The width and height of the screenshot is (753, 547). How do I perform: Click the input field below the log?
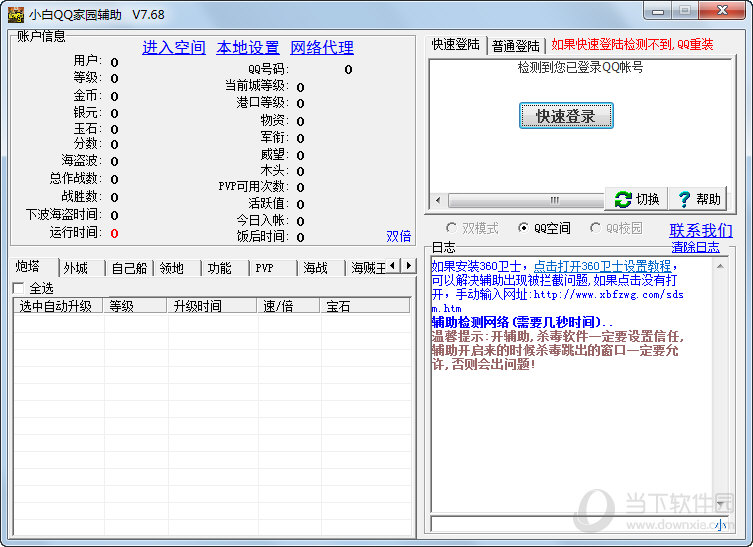(579, 524)
